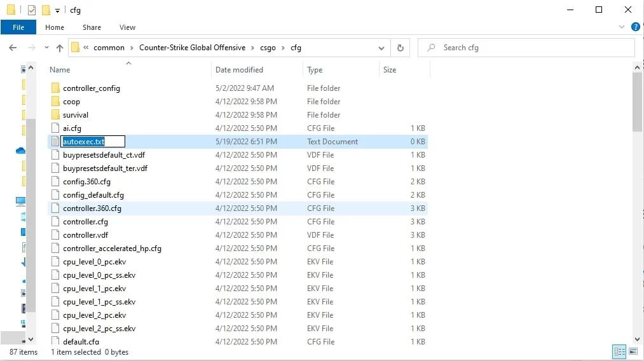
Task: Select OneDrive cloud icon in navigation pane
Action: pos(20,151)
